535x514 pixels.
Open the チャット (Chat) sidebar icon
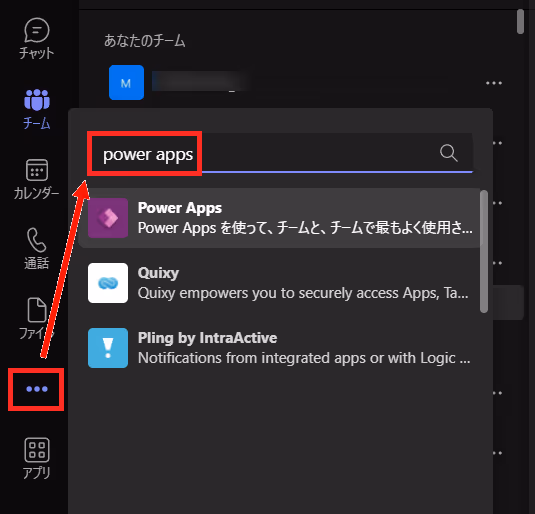point(37,38)
